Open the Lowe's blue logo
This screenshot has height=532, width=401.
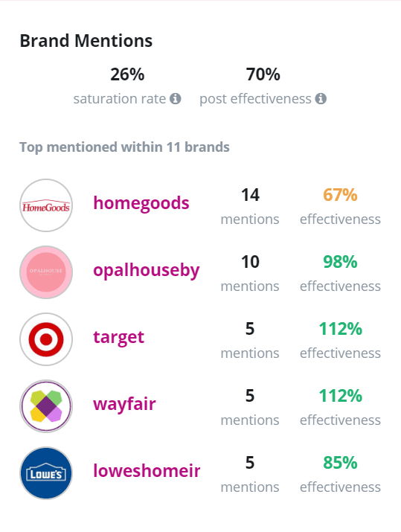(46, 473)
